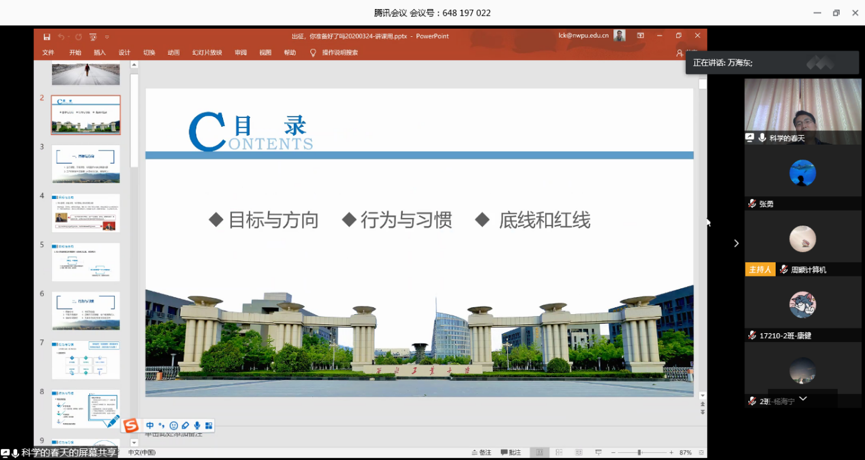
Task: Click the Sogou emoji smiley icon
Action: point(173,426)
